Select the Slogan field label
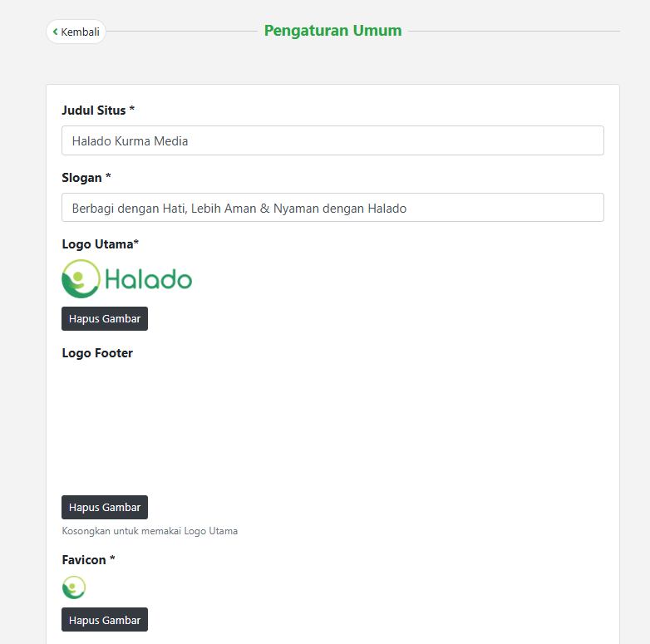650x644 pixels. point(86,177)
